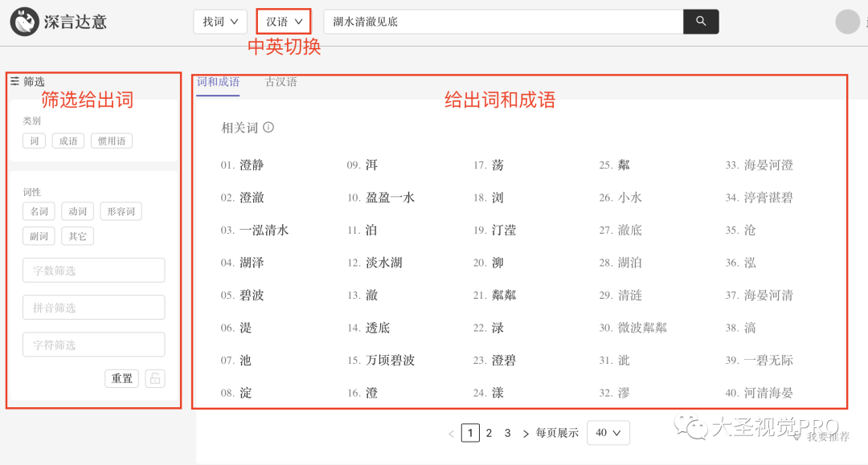
Task: Toggle the 名词 part-of-speech filter
Action: (x=39, y=212)
